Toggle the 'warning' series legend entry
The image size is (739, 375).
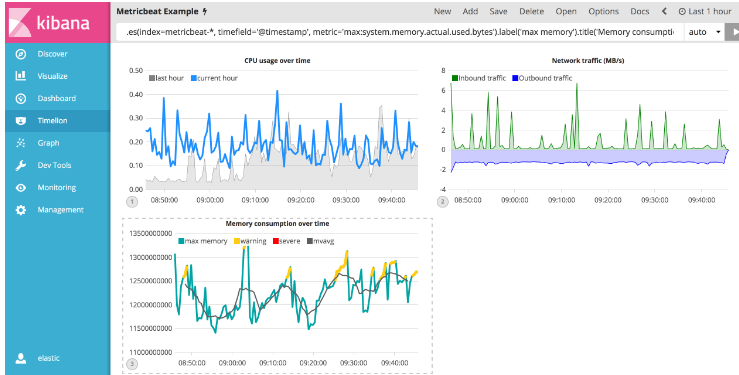pos(250,241)
